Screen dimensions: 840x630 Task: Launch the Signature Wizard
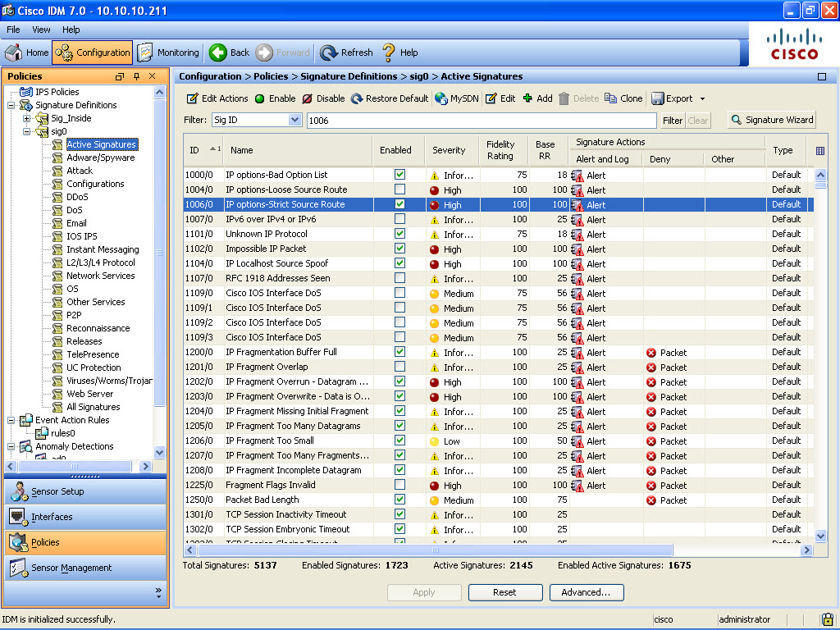click(x=773, y=120)
